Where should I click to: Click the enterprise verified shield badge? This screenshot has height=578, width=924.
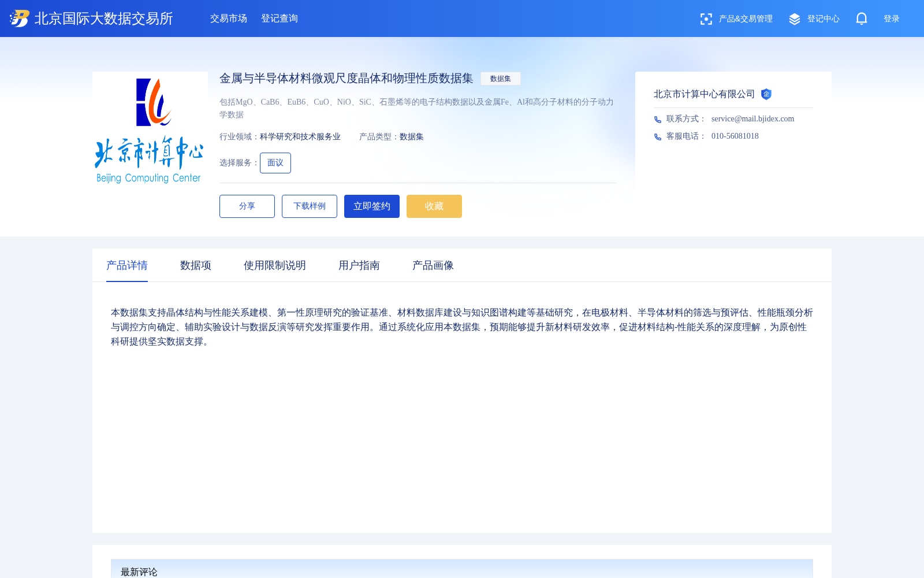point(766,94)
